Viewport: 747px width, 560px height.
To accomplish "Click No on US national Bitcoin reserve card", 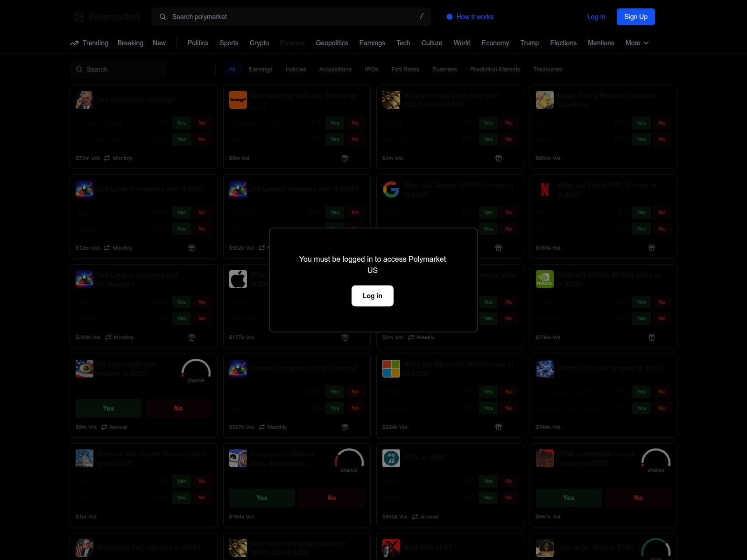I will pos(178,408).
